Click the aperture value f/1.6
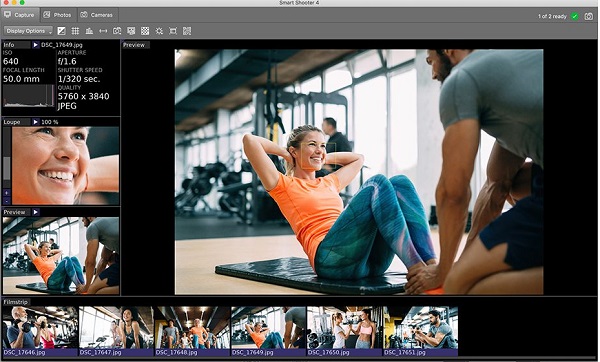Viewport: 600px width, 362px height. point(67,61)
